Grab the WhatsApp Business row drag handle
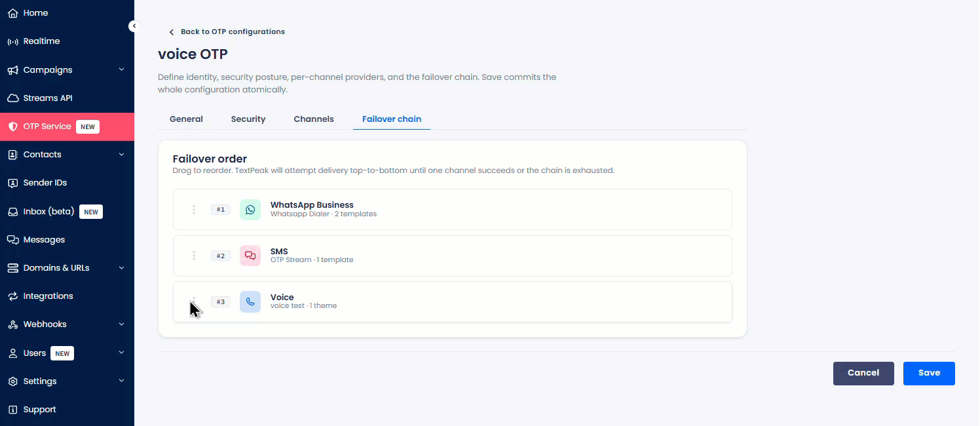 [x=194, y=210]
